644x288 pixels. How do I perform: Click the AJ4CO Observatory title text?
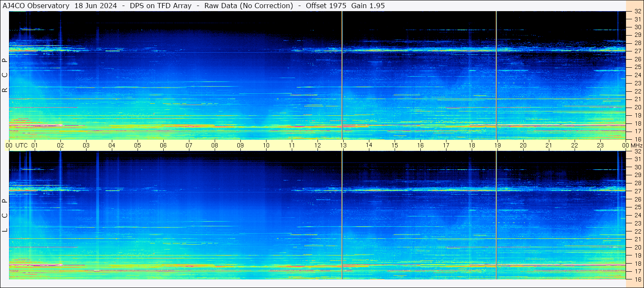coord(36,6)
